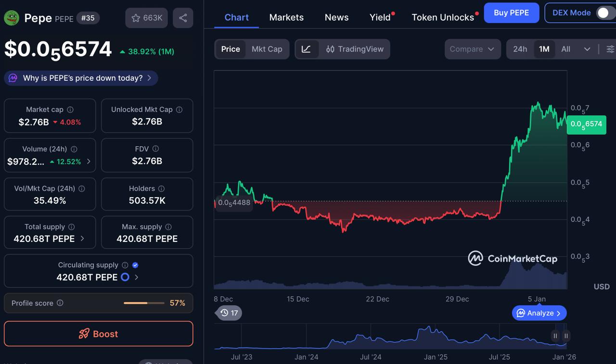Viewport: 616px width, 364px height.
Task: Click the Buy PEPE button
Action: [511, 13]
